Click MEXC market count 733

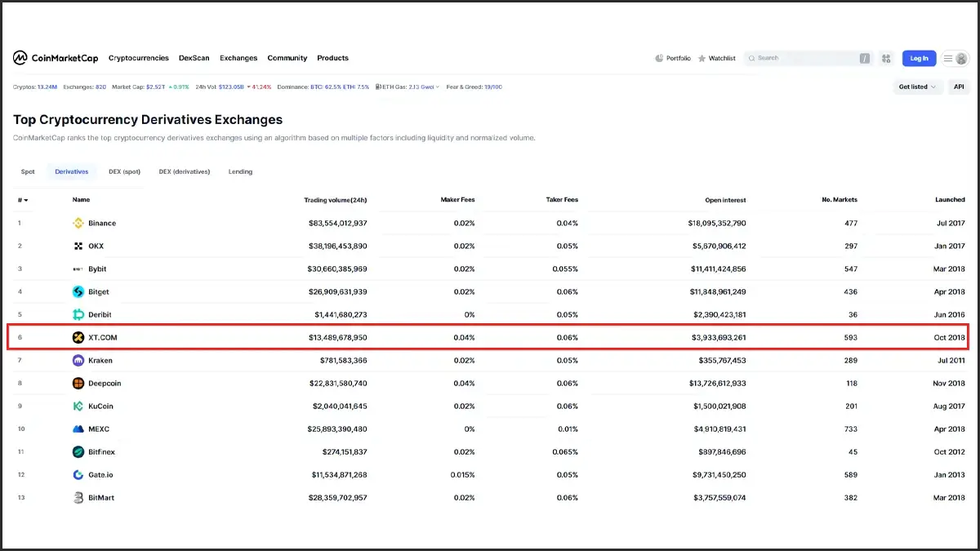point(851,429)
